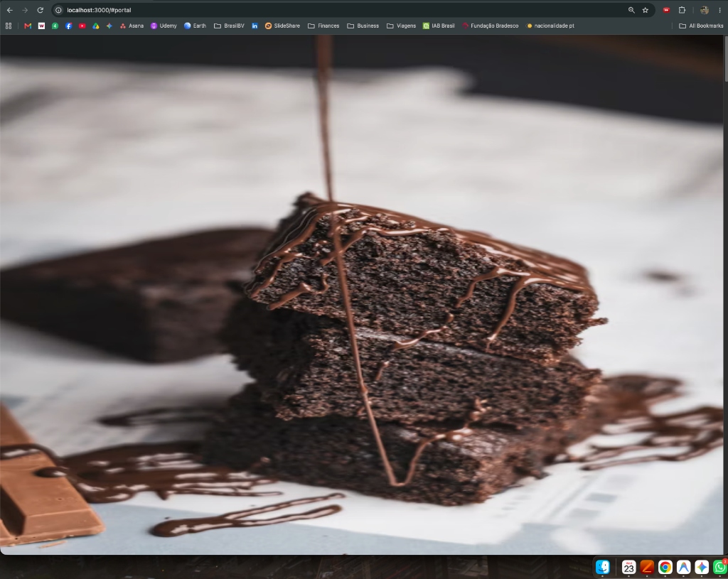The width and height of the screenshot is (728, 579).
Task: Click the page's vertical scrollbar thumb
Action: [726, 60]
